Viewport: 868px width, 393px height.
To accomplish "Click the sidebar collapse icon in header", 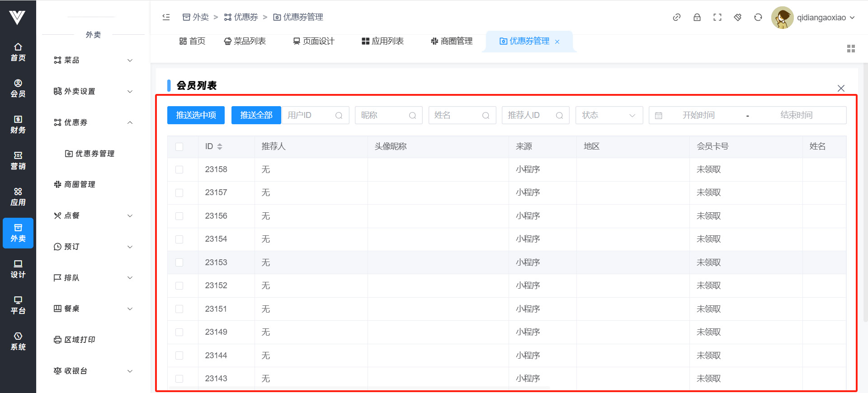I will click(166, 17).
